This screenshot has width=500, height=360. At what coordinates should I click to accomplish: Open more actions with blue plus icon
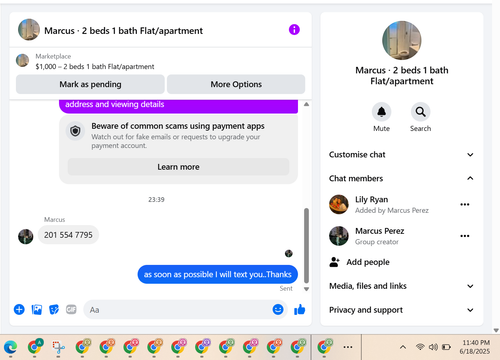pyautogui.click(x=19, y=310)
